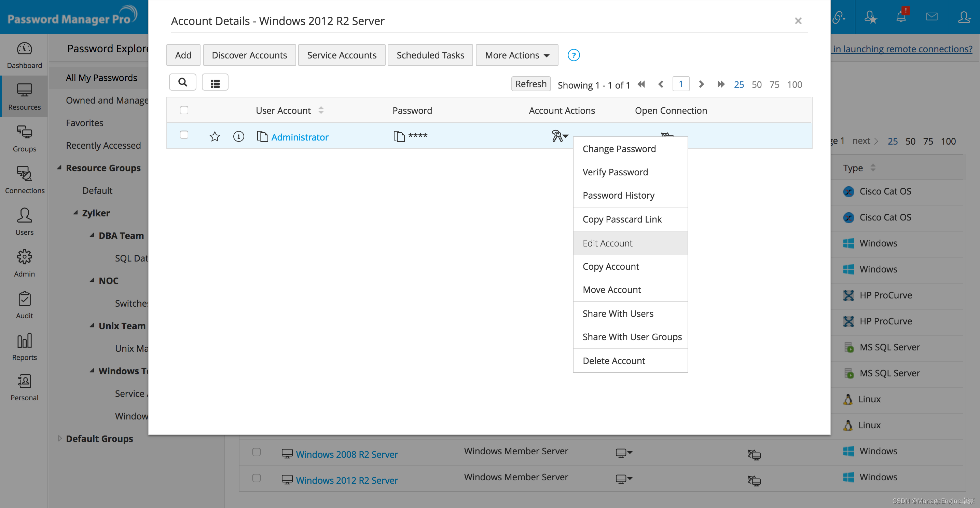
Task: Click the Personal panel icon
Action: point(23,386)
